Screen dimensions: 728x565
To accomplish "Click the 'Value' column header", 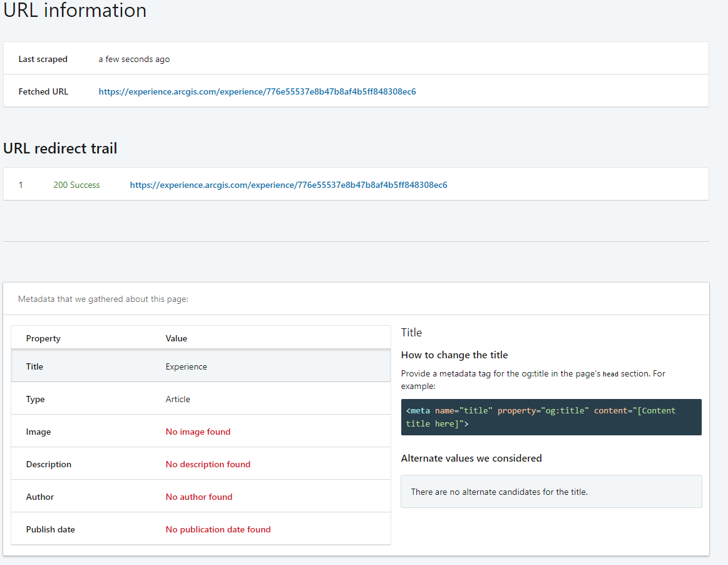I will point(176,338).
